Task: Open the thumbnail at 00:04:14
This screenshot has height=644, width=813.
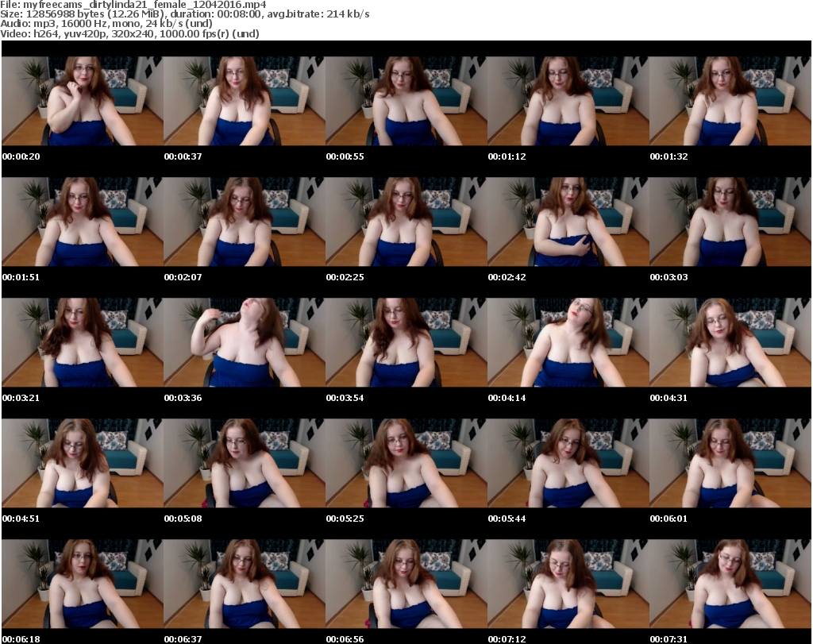Action: pos(568,342)
